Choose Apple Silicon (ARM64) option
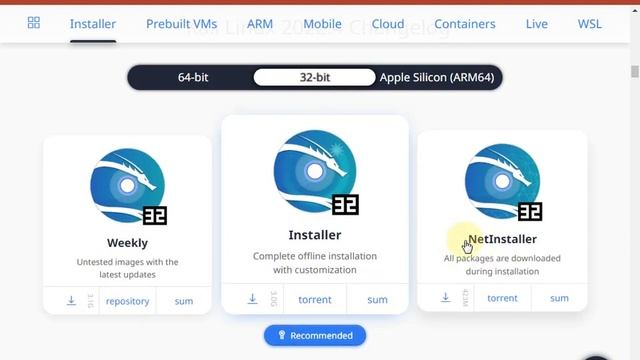The height and width of the screenshot is (360, 640). pyautogui.click(x=437, y=77)
